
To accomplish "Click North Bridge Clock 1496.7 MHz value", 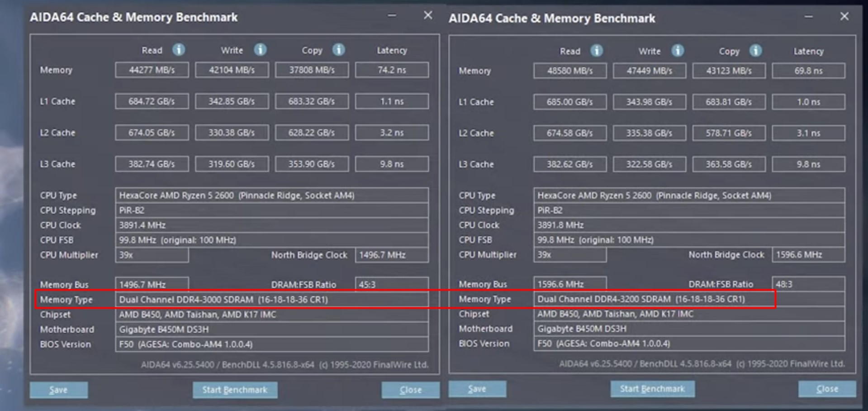I will click(392, 255).
